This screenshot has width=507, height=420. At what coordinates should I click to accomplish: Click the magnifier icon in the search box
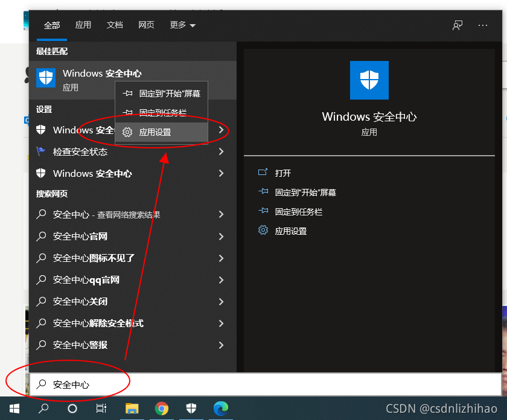click(x=41, y=384)
